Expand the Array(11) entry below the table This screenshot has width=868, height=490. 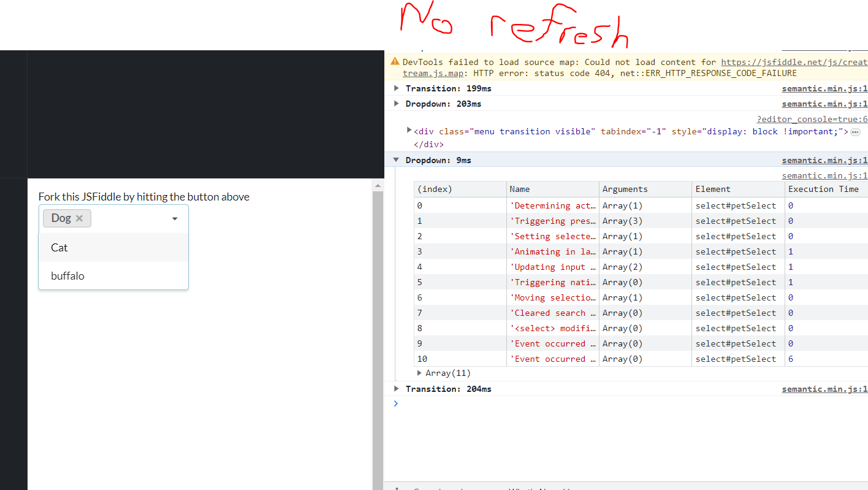(x=419, y=373)
